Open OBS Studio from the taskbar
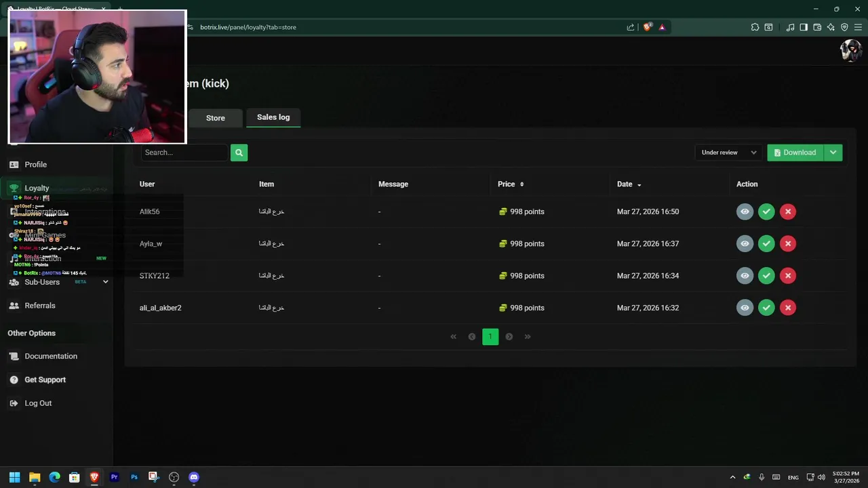The image size is (868, 488). click(174, 477)
